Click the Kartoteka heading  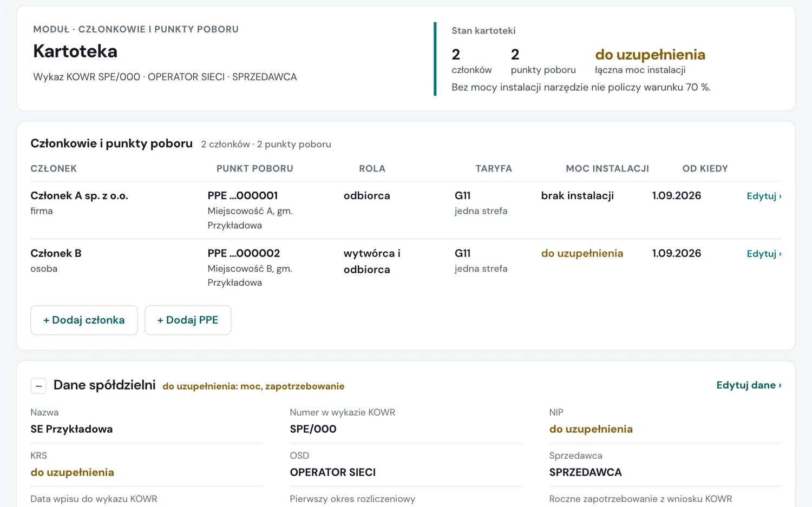coord(75,51)
